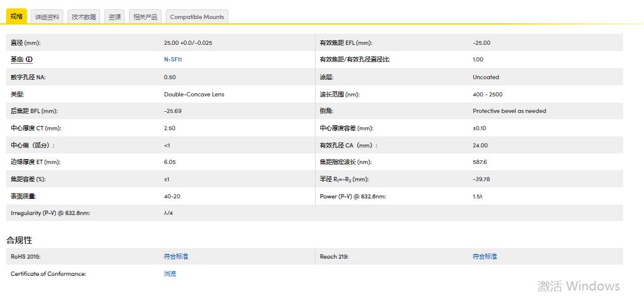This screenshot has height=296, width=644.
Task: Click the Uncoated coating value
Action: click(486, 77)
